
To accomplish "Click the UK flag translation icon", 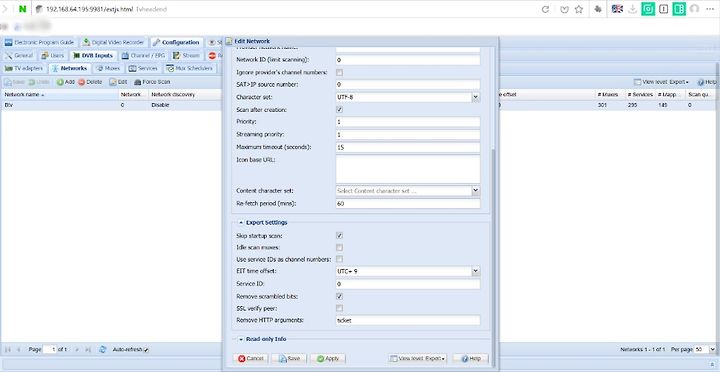I will click(x=617, y=9).
